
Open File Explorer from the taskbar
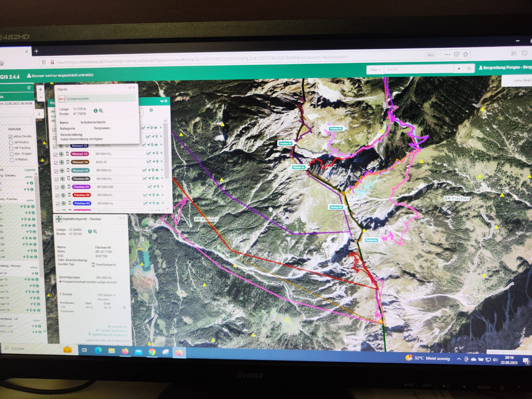(112, 351)
